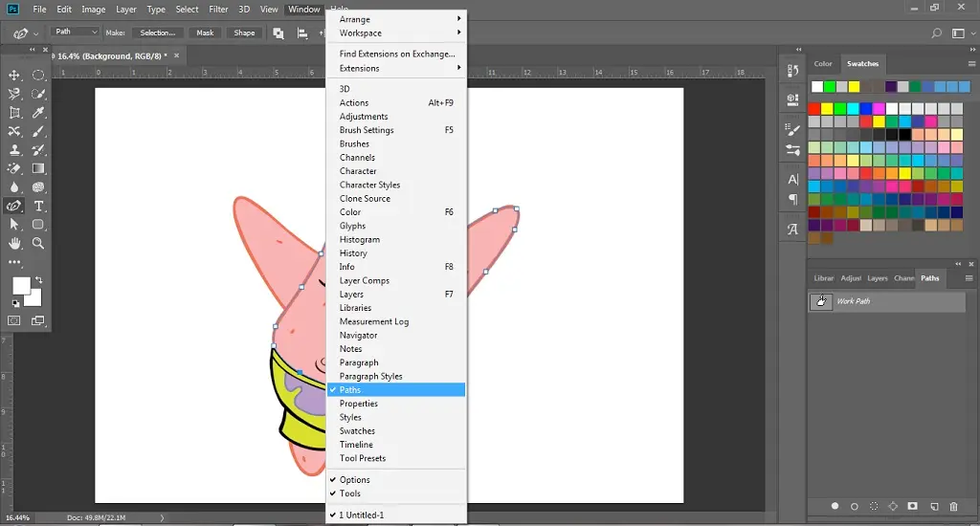Select the Hand tool
Screen dimensions: 980x526
tap(14, 243)
